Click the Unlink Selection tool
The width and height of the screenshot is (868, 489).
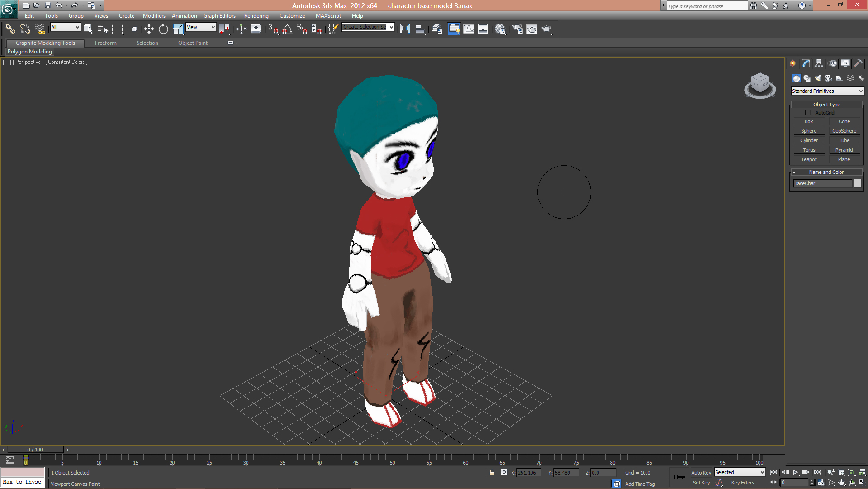click(x=25, y=29)
